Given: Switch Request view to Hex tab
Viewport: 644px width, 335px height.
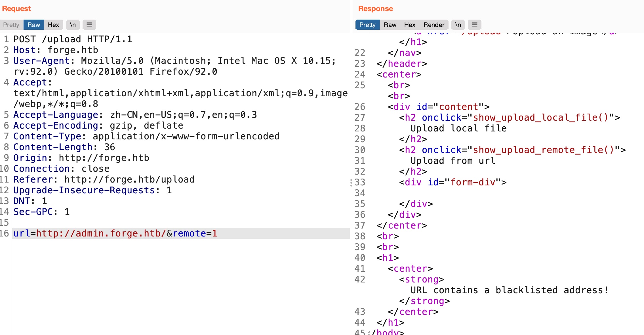Looking at the screenshot, I should tap(53, 25).
